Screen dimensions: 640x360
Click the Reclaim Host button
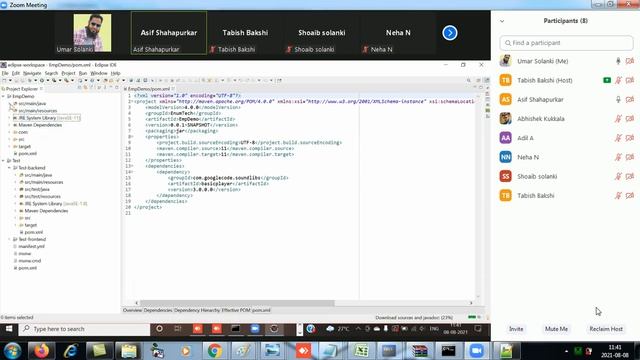(x=606, y=329)
